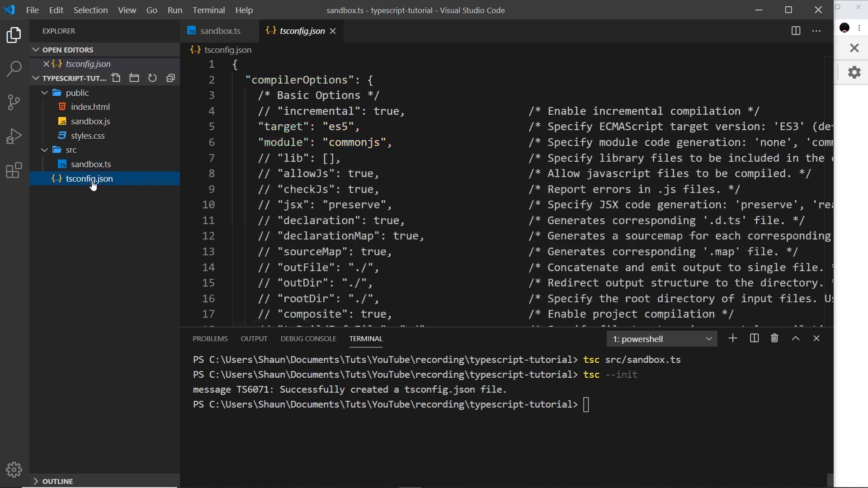Open the Extensions view

pyautogui.click(x=14, y=170)
